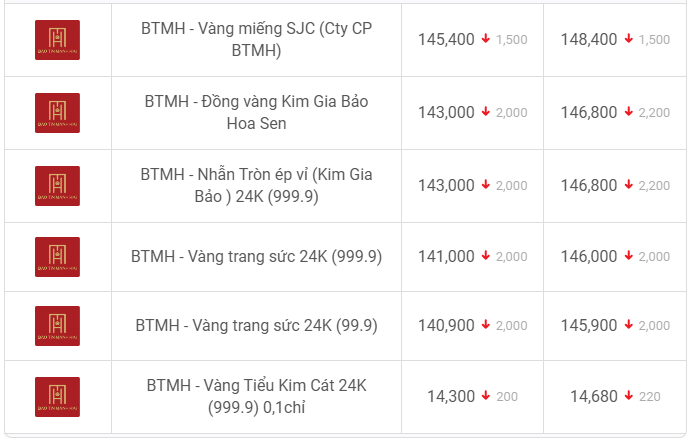This screenshot has width=699, height=441.
Task: Open BTMH - Vàng miếng SJC (Cty CP BTMH)
Action: (256, 39)
